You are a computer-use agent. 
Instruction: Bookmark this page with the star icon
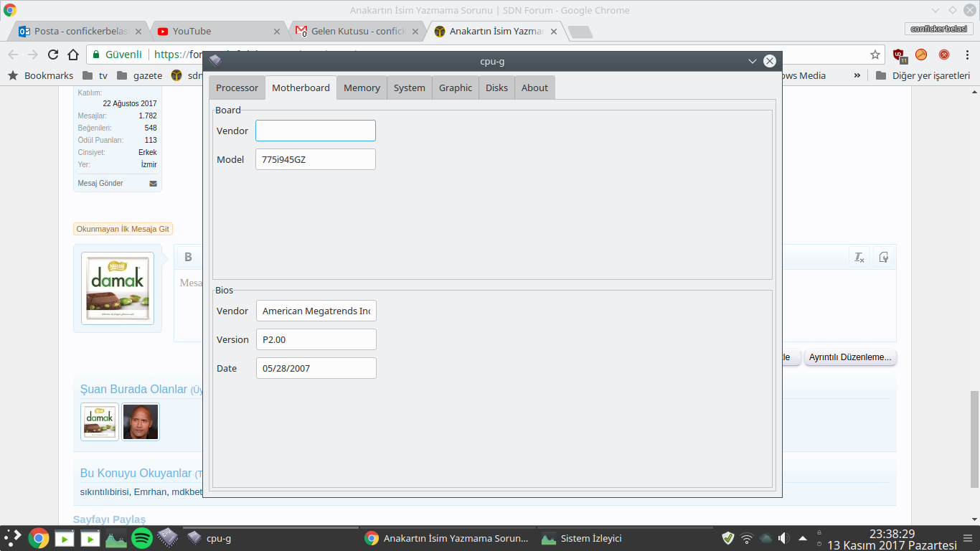875,55
